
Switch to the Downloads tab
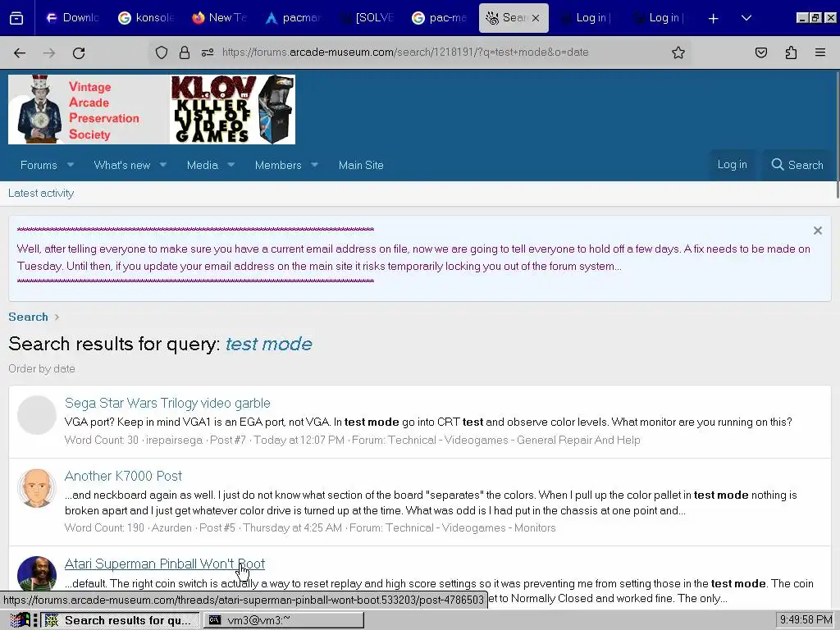73,18
